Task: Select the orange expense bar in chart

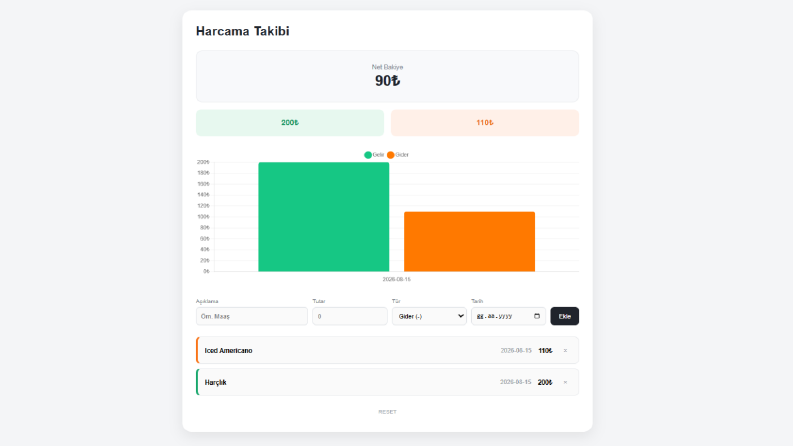Action: point(469,242)
